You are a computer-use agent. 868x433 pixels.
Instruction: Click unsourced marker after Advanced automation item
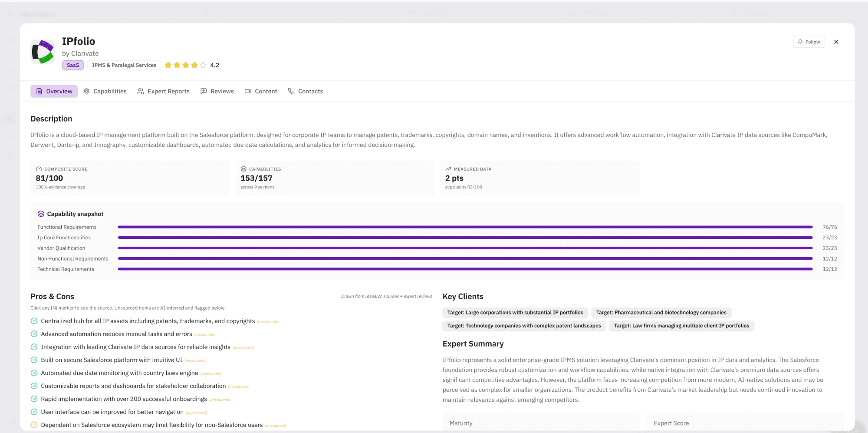point(204,335)
